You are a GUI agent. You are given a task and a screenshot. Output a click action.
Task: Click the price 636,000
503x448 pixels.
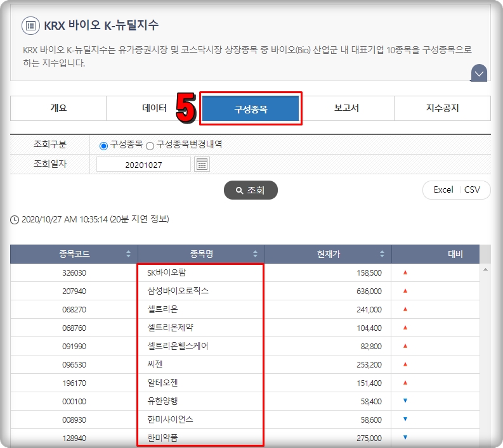(369, 291)
